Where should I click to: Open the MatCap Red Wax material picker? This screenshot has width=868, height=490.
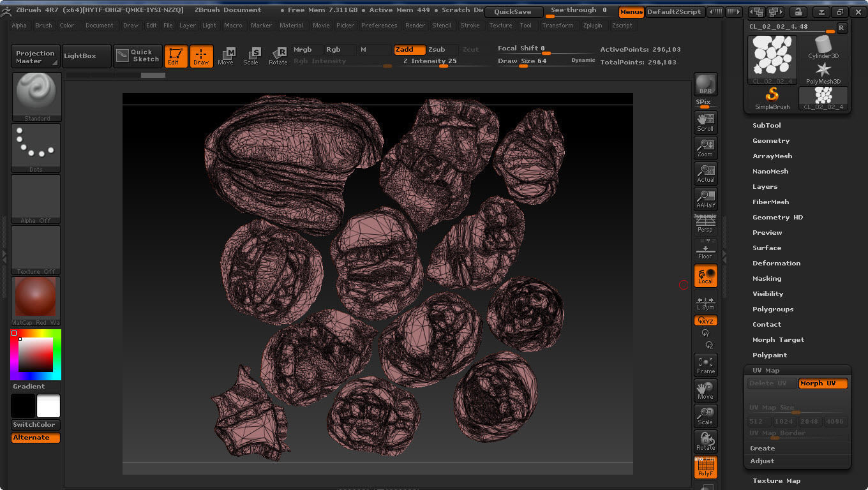tap(36, 301)
